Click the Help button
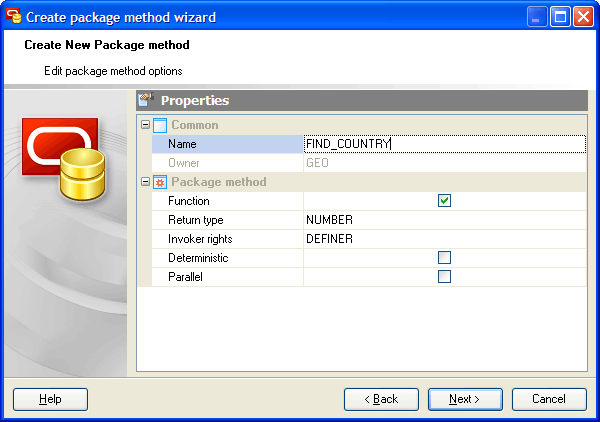This screenshot has height=422, width=600. tap(50, 399)
